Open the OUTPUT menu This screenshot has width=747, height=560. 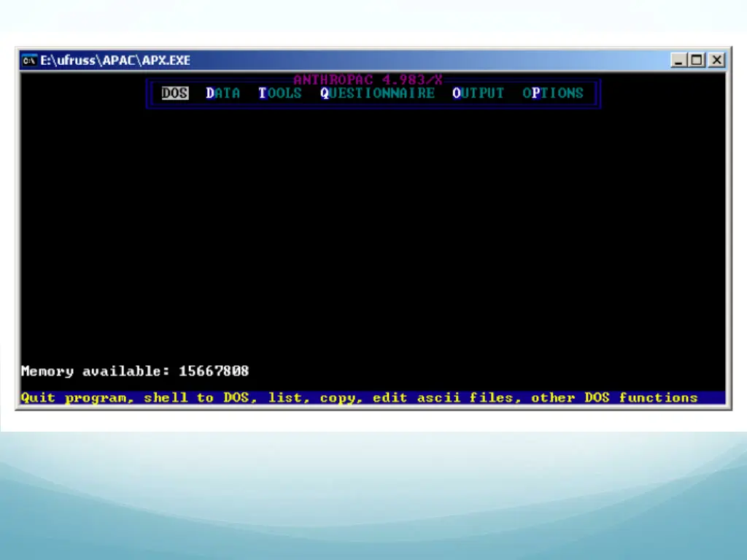[478, 93]
